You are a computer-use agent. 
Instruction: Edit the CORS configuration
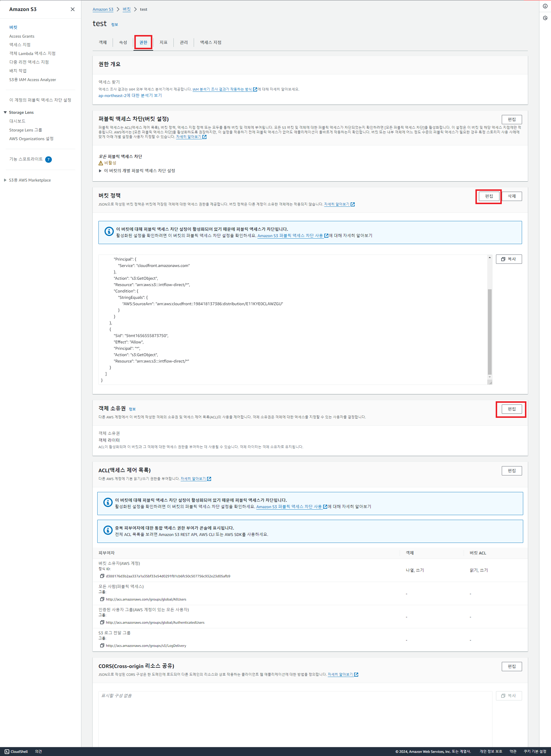pyautogui.click(x=512, y=666)
